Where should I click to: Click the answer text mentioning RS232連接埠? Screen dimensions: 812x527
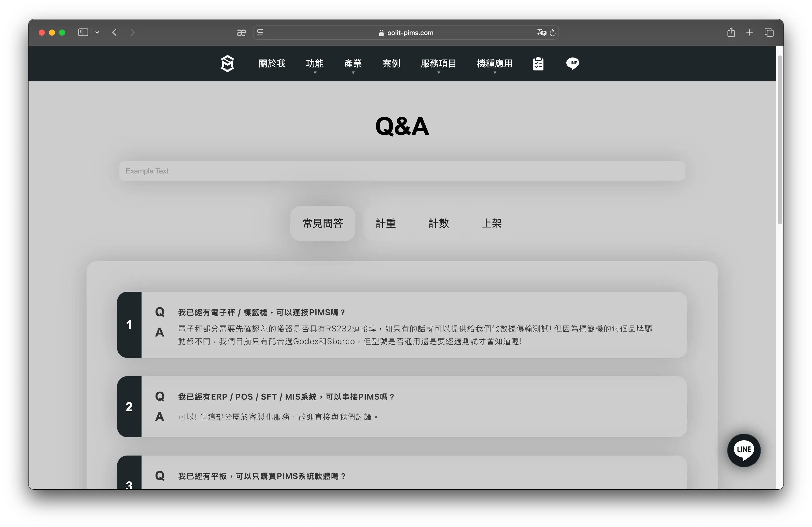coord(415,335)
